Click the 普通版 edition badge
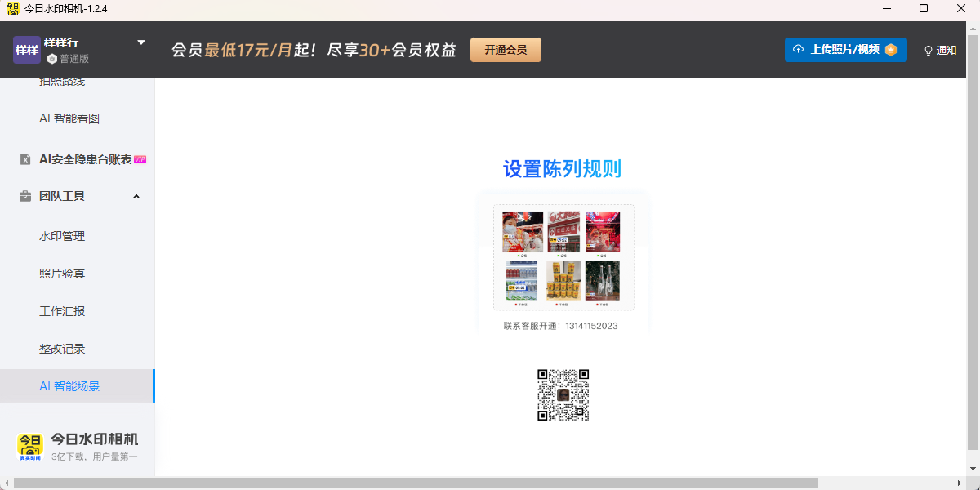980x490 pixels. coord(68,59)
